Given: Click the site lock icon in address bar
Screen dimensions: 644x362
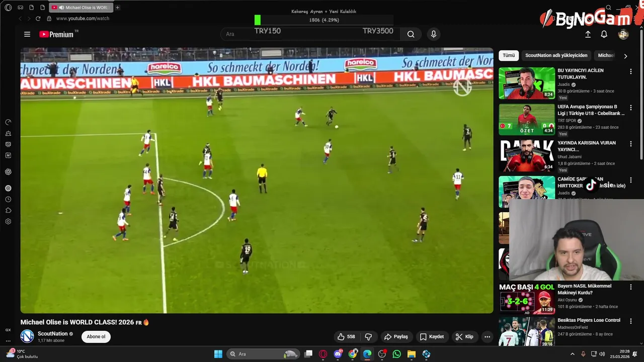Looking at the screenshot, I should [49, 19].
